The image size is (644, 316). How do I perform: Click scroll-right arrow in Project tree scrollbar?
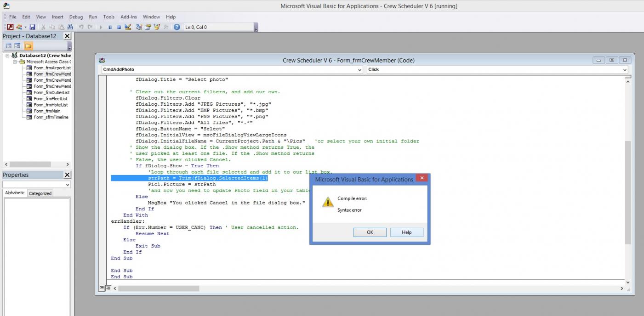68,164
